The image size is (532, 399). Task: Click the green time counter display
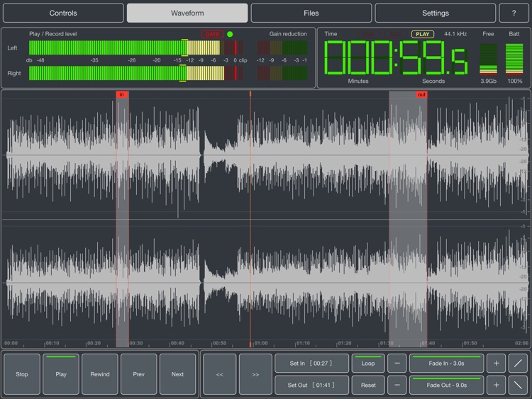(396, 57)
